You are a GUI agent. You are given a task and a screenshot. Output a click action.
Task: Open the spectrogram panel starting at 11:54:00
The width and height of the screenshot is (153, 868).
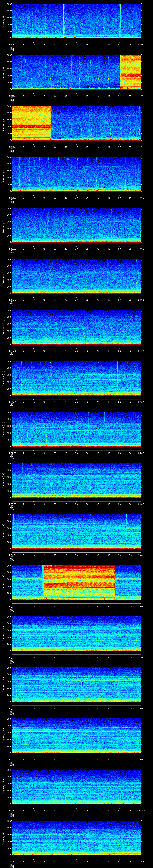pos(76,531)
